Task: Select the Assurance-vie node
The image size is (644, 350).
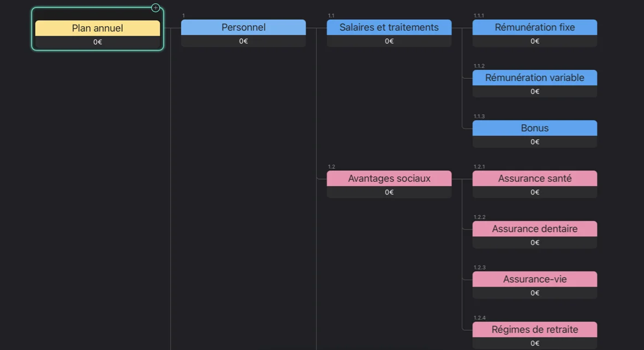Action: 535,279
